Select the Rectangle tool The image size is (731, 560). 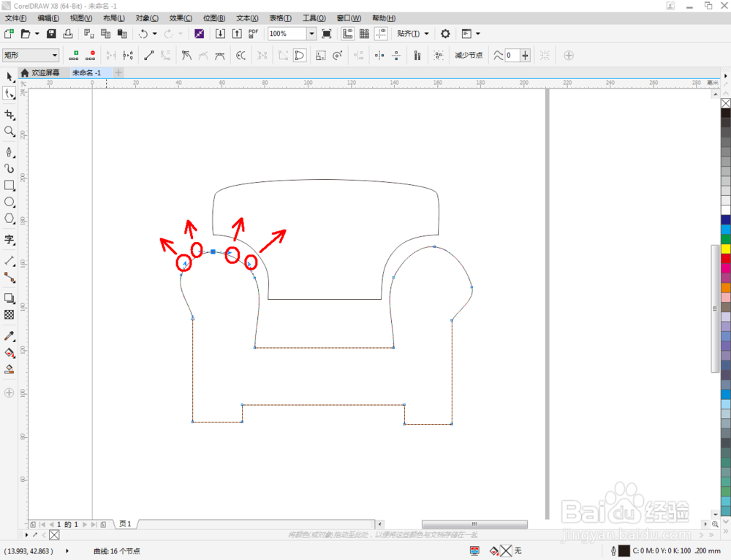click(x=9, y=185)
